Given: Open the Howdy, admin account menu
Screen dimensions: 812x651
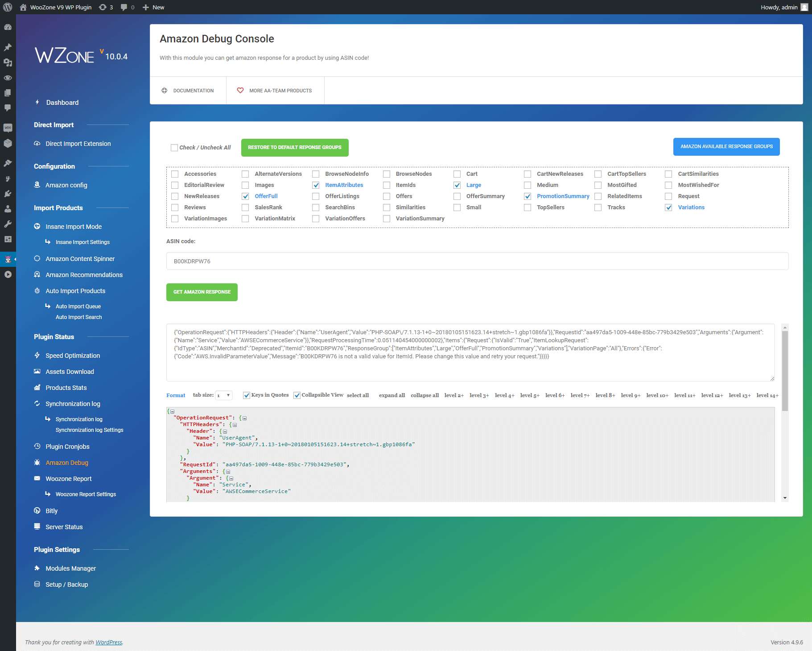Looking at the screenshot, I should pos(784,7).
